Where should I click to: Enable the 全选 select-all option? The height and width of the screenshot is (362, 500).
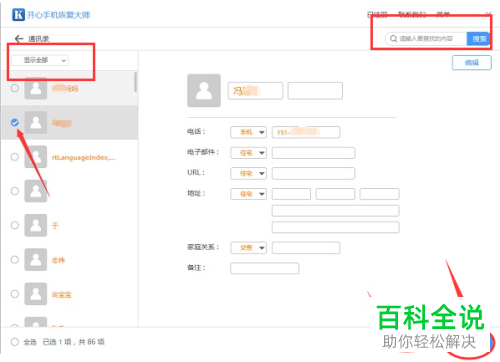pyautogui.click(x=15, y=342)
